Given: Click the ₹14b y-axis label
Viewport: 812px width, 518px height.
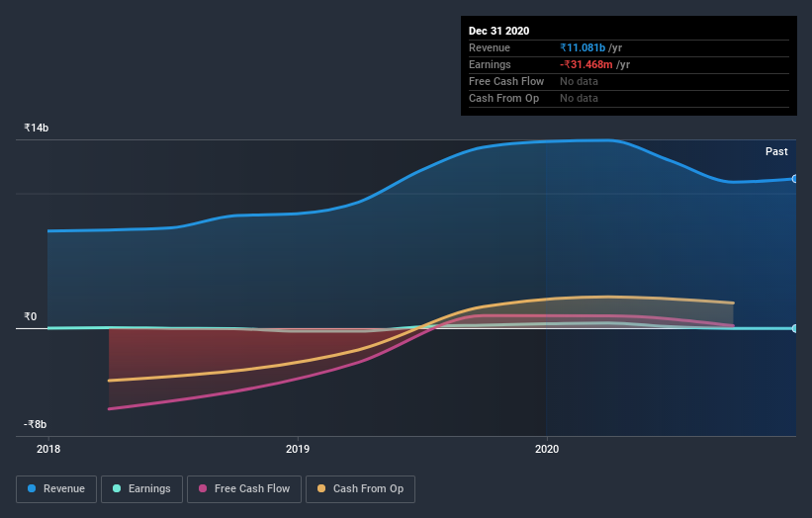Looking at the screenshot, I should [x=37, y=128].
